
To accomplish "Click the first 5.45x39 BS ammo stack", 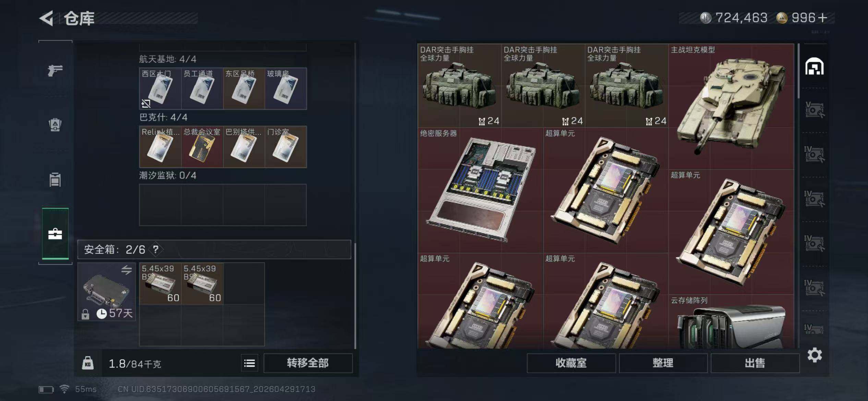I will tap(160, 284).
